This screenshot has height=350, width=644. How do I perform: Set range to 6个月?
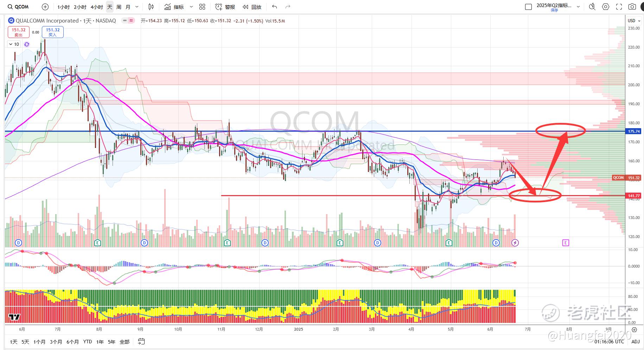click(x=72, y=342)
